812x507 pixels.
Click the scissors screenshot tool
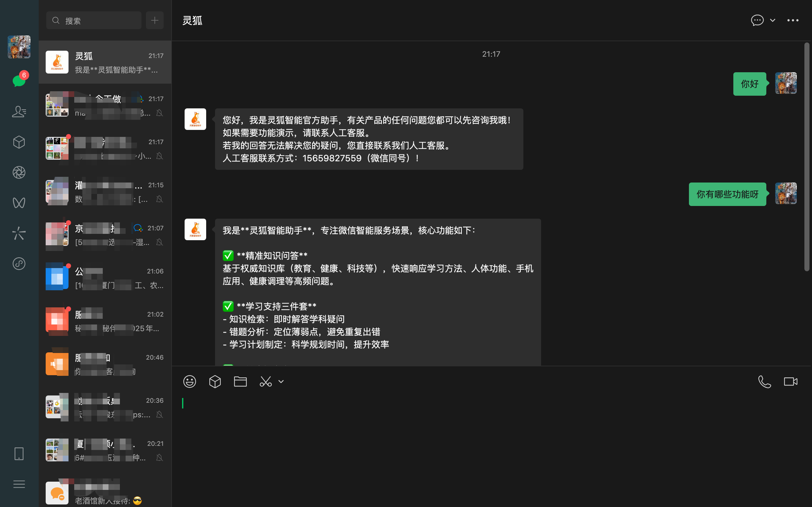coord(265,382)
